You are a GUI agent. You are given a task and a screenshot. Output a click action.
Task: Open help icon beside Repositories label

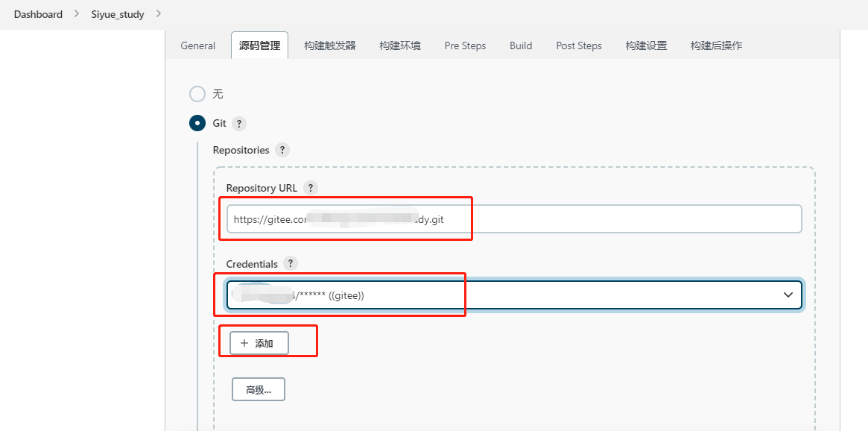(282, 150)
